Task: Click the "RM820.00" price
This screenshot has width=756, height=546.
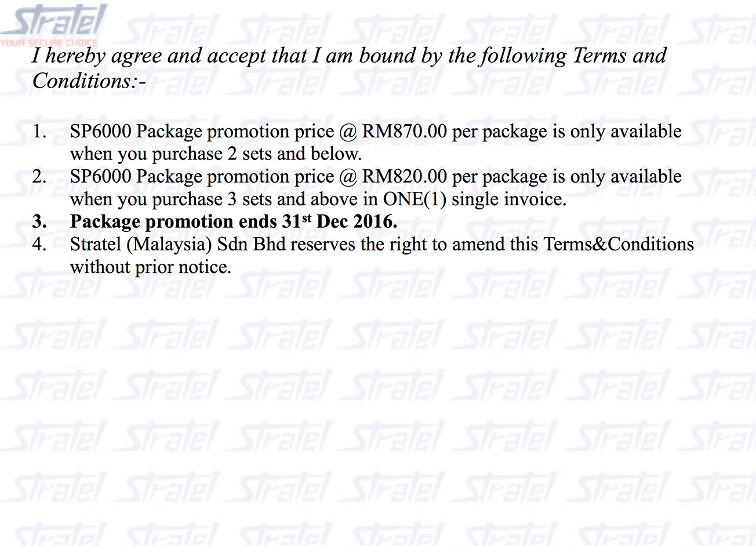Action: point(405,177)
